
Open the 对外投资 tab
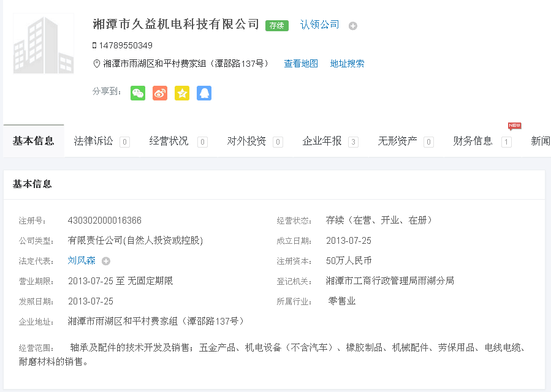[x=247, y=141]
